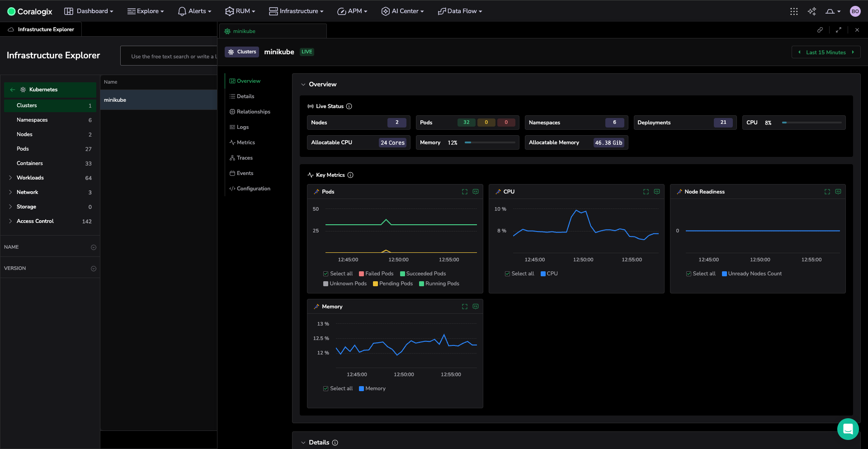
Task: Open the Metrics side tab
Action: tap(242, 142)
